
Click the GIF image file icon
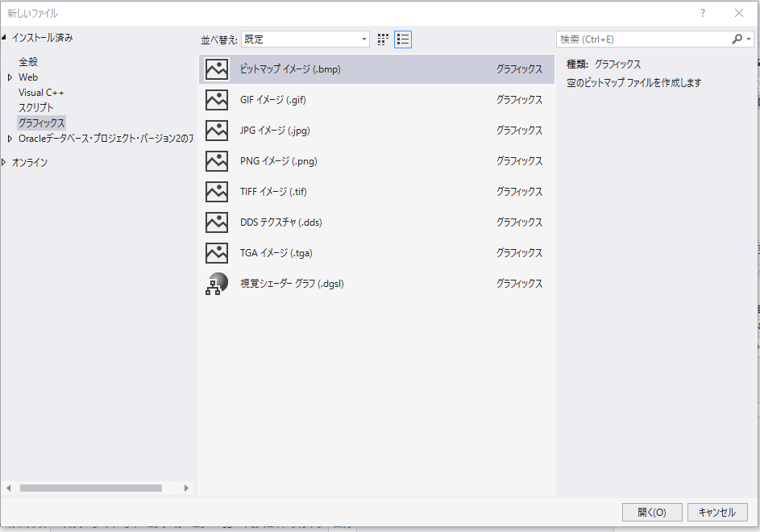217,100
